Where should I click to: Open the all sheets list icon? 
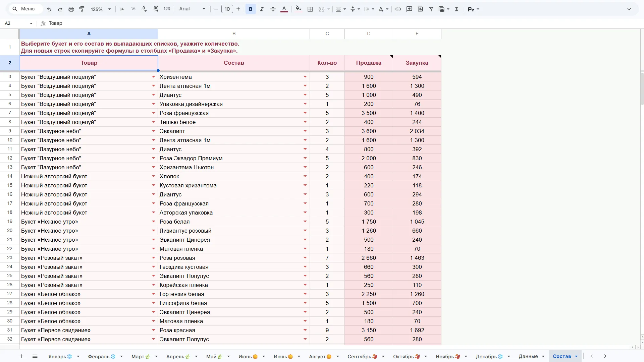point(35,356)
